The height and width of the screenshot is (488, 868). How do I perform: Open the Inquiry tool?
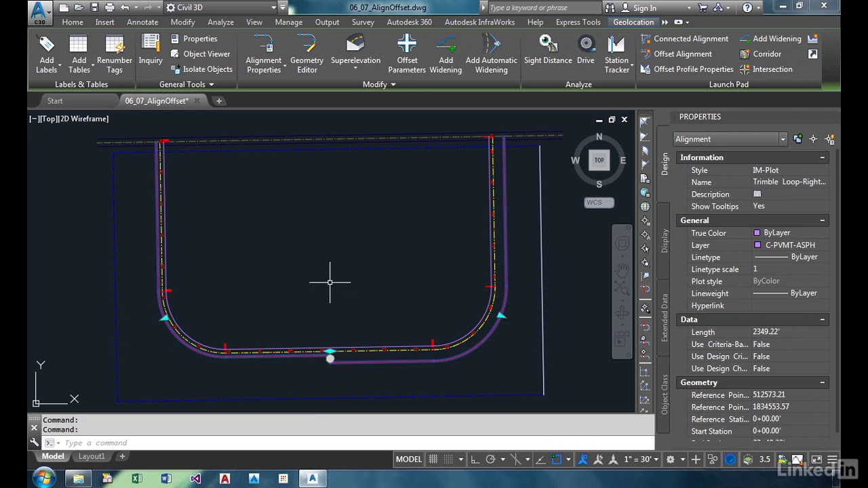point(151,51)
